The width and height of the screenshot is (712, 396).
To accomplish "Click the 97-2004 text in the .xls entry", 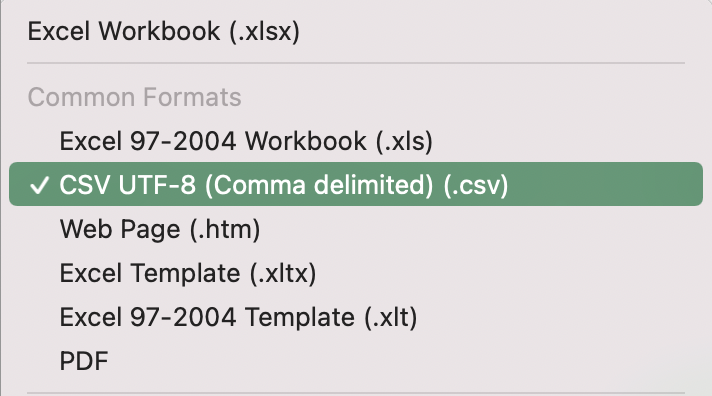I will [x=183, y=141].
